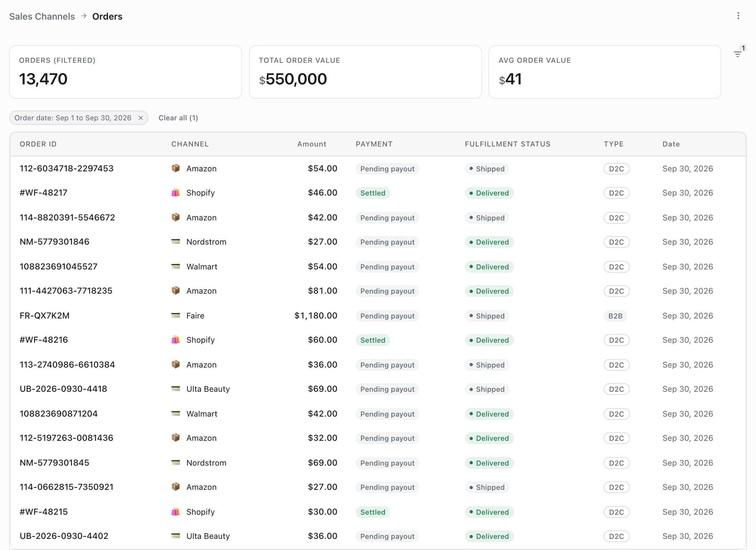Click Sep 30, 2026 date on #WF-48215 row
The image size is (756, 550).
point(688,511)
